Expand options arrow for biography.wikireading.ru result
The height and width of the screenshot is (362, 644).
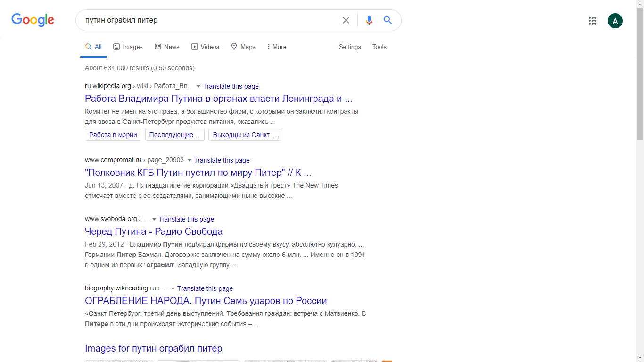(173, 289)
